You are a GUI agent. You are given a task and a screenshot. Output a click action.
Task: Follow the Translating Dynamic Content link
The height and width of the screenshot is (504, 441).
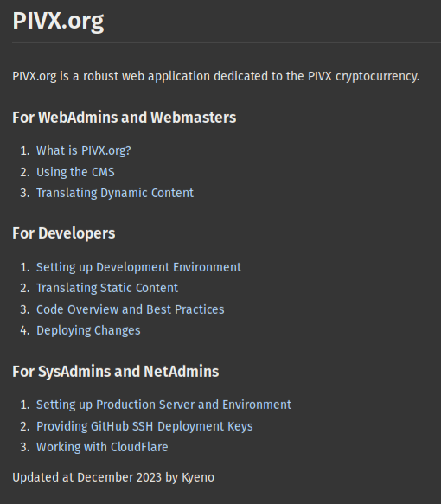point(115,193)
